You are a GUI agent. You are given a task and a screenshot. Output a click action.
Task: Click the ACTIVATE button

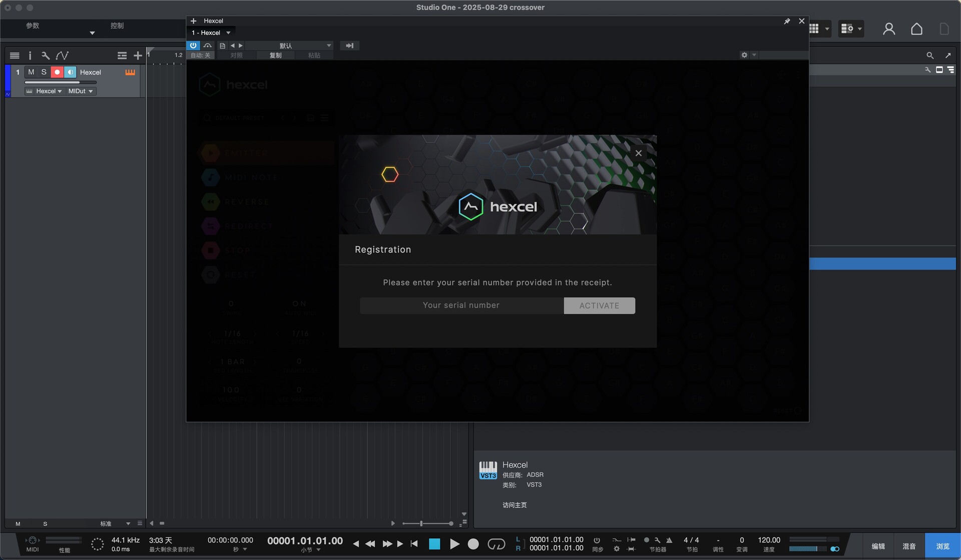click(x=599, y=306)
